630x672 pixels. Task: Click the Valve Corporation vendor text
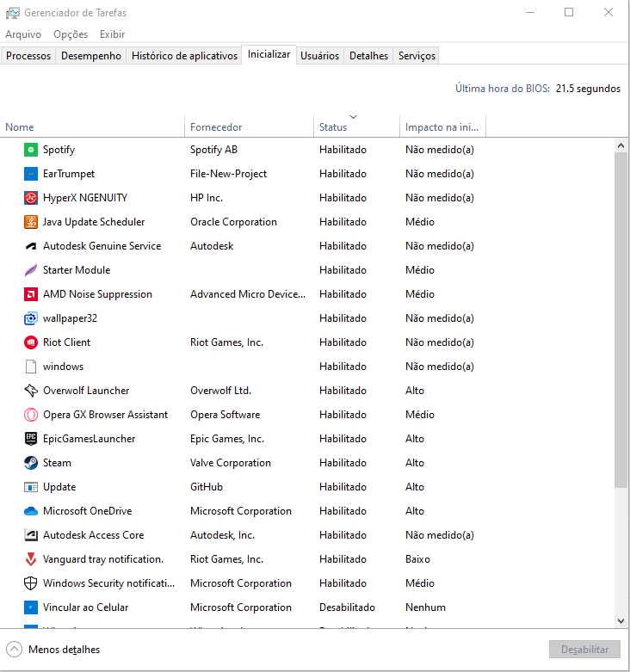point(231,463)
